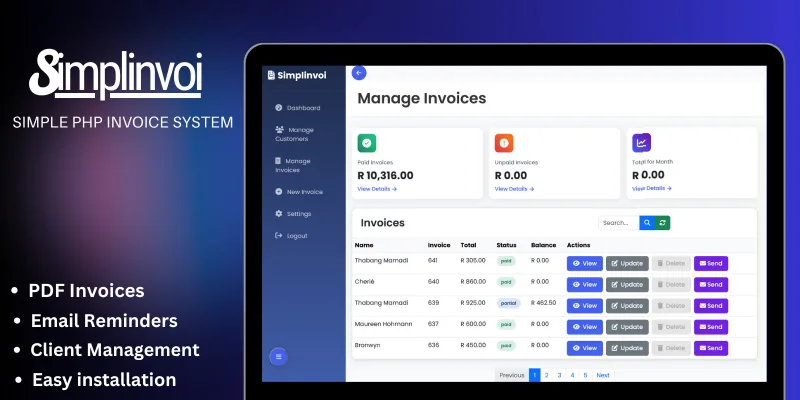The width and height of the screenshot is (800, 400).
Task: View Maureen Hohmann's invoice 637
Action: click(585, 327)
